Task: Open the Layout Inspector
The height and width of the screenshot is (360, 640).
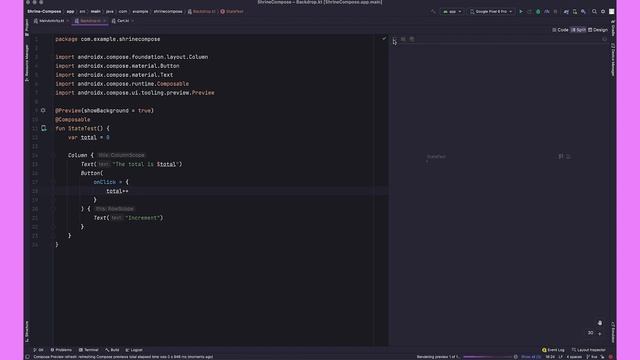Action: (589, 350)
